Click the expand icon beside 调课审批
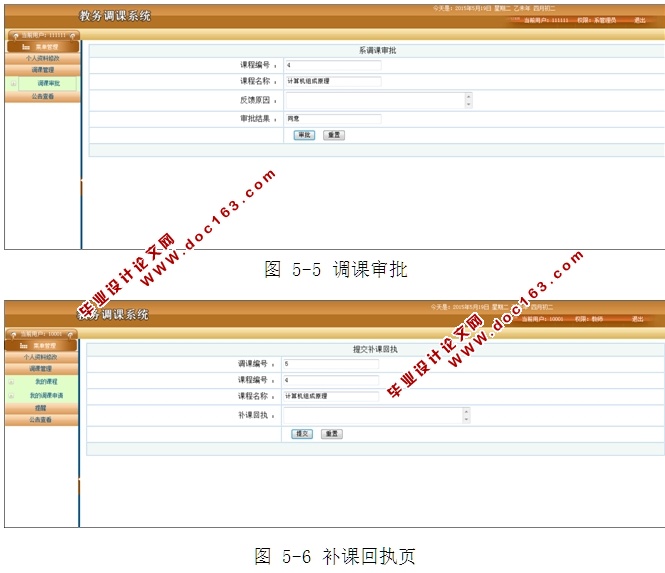This screenshot has height=573, width=665. 13,83
